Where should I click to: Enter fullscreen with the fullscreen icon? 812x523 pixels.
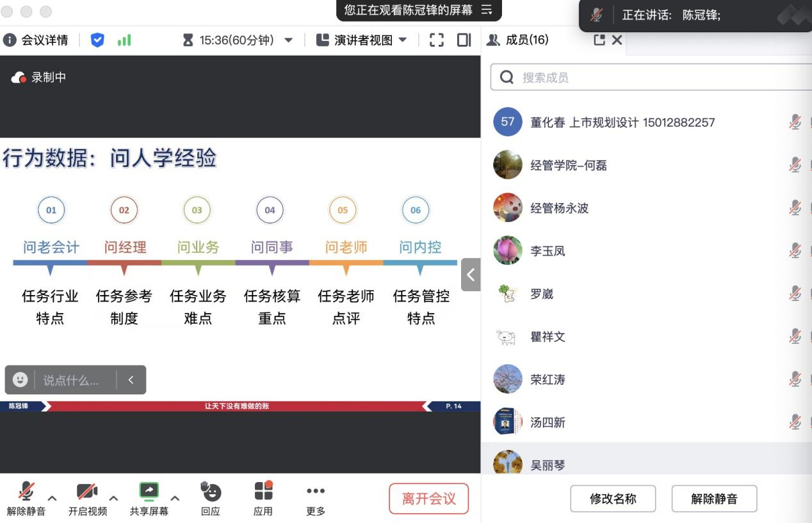click(x=437, y=40)
